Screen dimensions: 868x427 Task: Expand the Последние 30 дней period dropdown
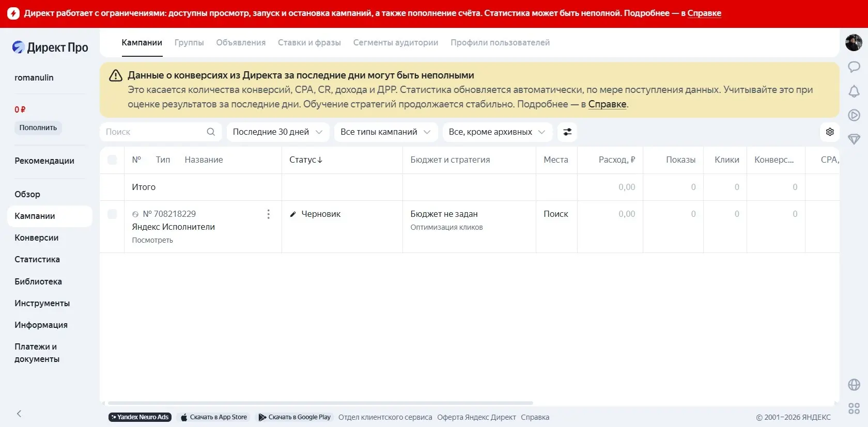[278, 132]
